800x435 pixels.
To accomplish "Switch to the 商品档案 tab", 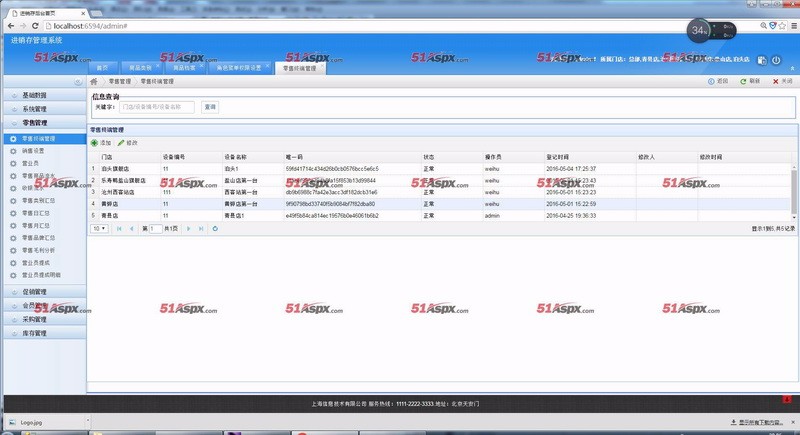I will coord(184,68).
